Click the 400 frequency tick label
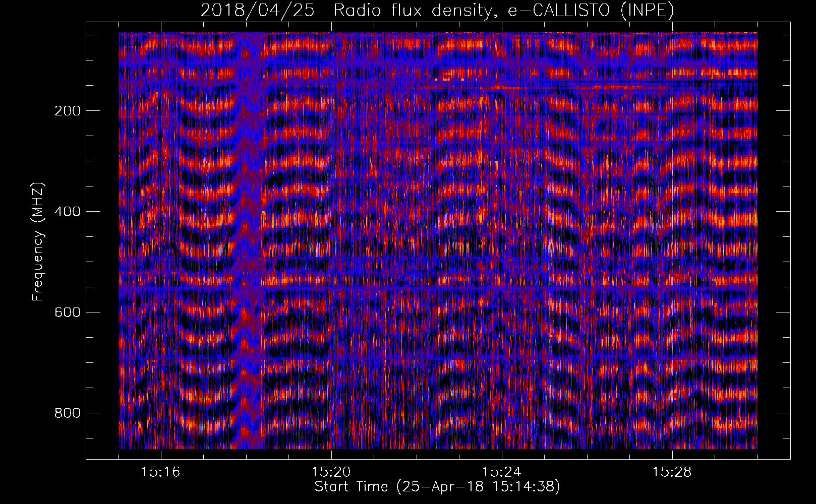816x504 pixels. [x=68, y=212]
